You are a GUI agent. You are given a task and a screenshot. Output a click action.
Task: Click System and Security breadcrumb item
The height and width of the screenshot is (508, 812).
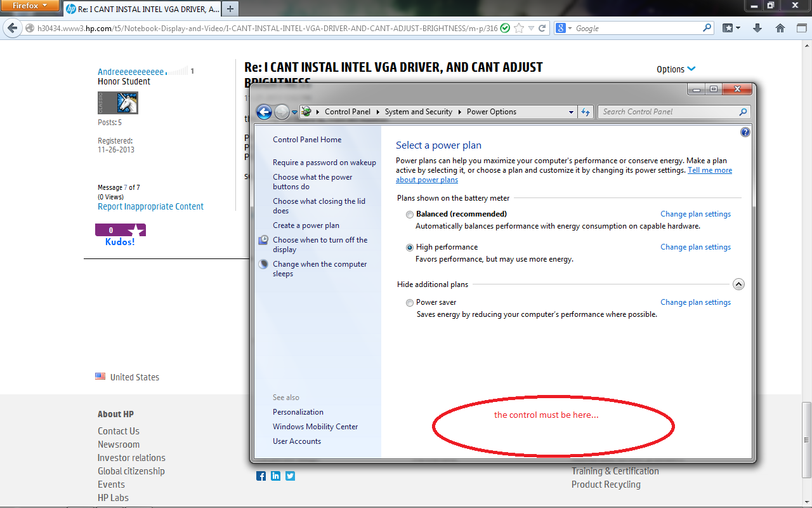click(x=418, y=112)
